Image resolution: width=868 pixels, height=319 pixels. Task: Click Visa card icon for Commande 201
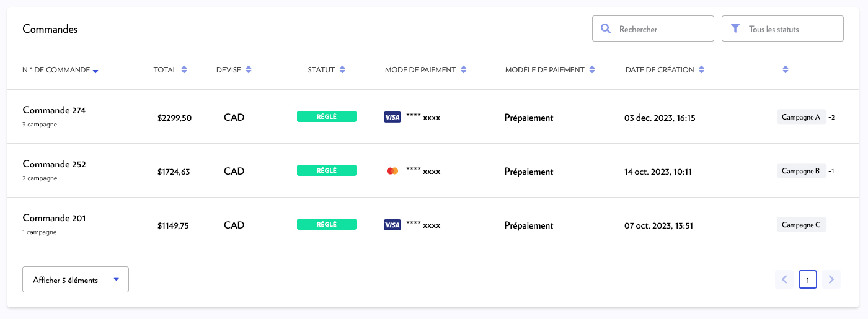392,225
